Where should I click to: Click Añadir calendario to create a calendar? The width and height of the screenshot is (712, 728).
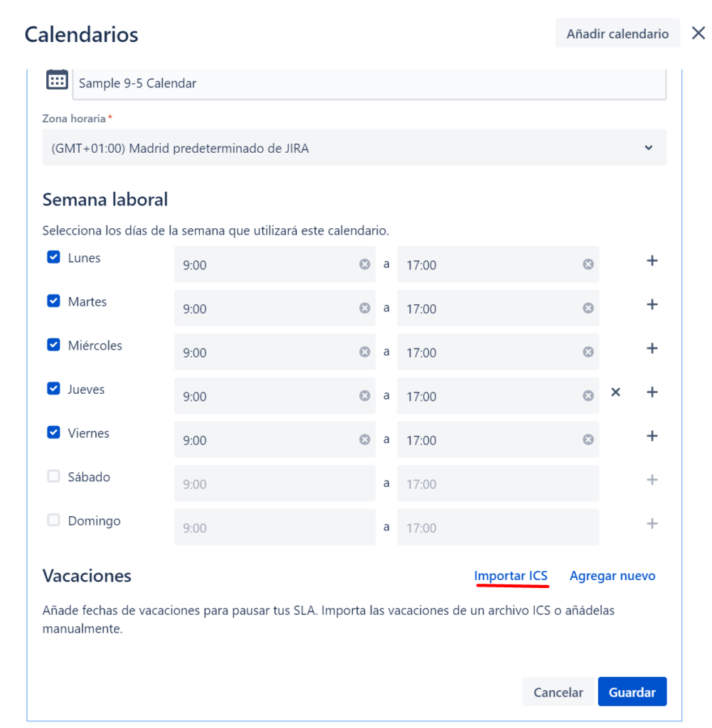click(x=617, y=33)
